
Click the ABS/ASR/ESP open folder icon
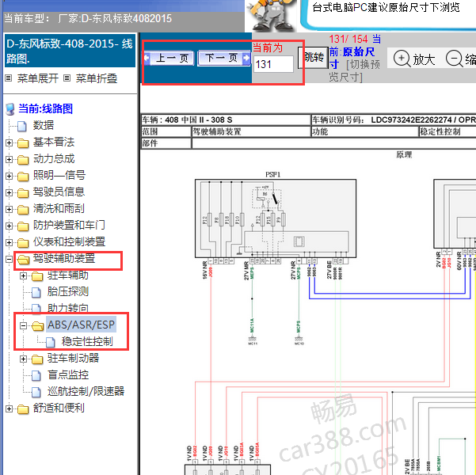coord(37,326)
